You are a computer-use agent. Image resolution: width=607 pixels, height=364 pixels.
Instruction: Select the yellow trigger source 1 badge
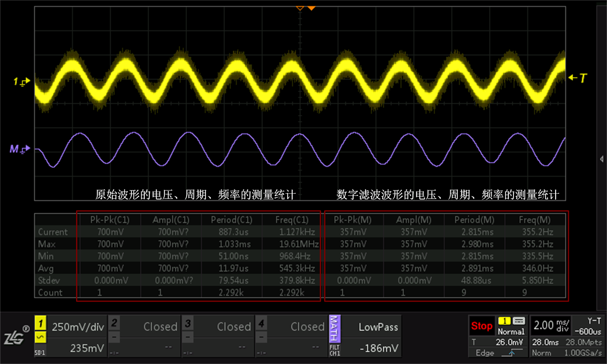click(504, 321)
